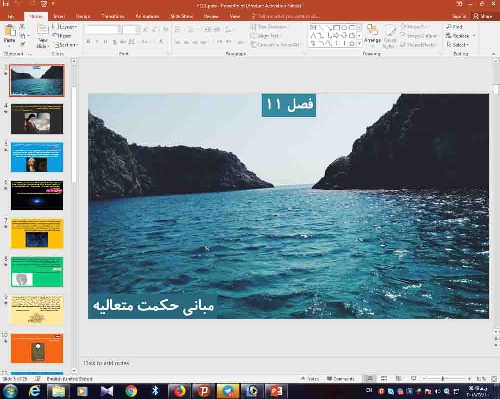Toggle Align Right paragraph alignment

[x=195, y=42]
